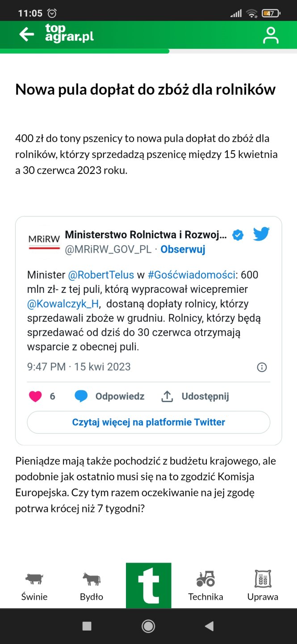Tap the MRiRW ministry avatar
Screen dimensions: 297x644
[44, 241]
